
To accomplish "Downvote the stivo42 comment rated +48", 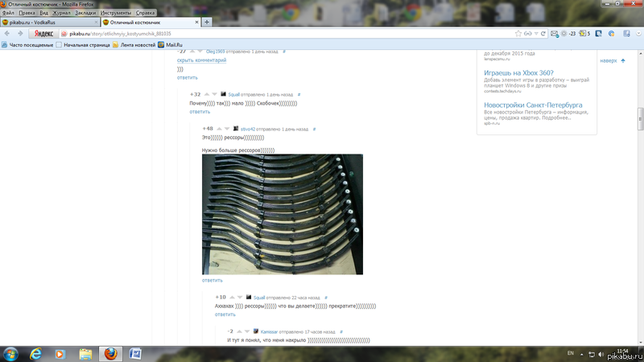I will (227, 129).
